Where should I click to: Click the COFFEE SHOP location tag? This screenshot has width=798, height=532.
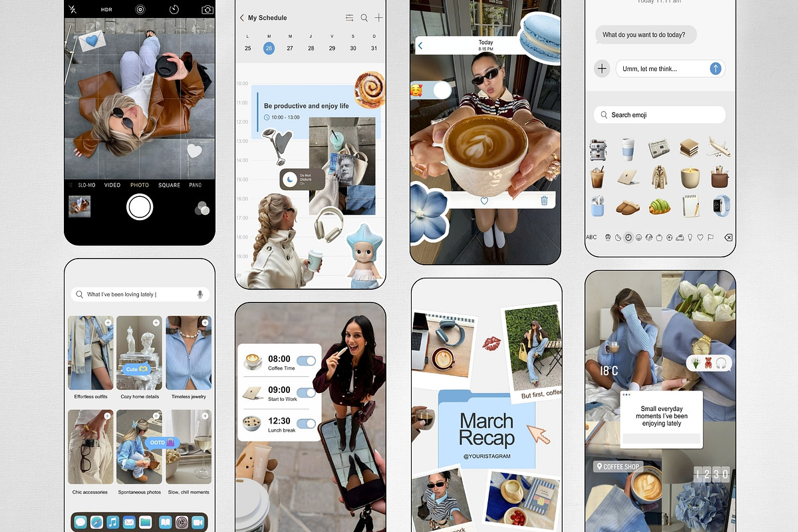tap(618, 467)
